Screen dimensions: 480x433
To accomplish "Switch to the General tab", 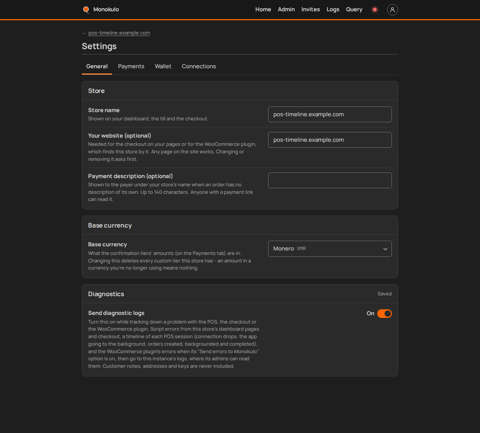I will click(x=97, y=66).
